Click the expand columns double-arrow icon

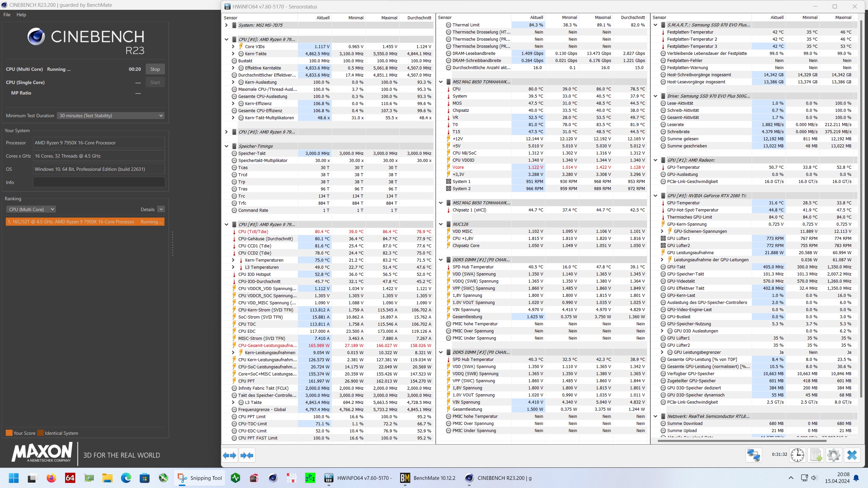(x=230, y=455)
